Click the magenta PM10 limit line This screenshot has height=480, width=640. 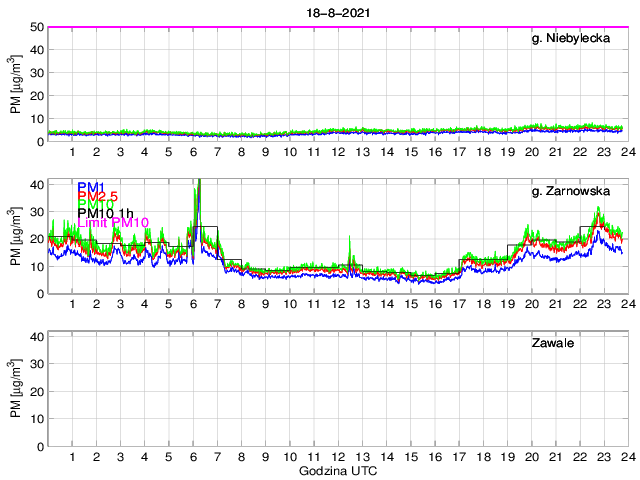[x=338, y=27]
